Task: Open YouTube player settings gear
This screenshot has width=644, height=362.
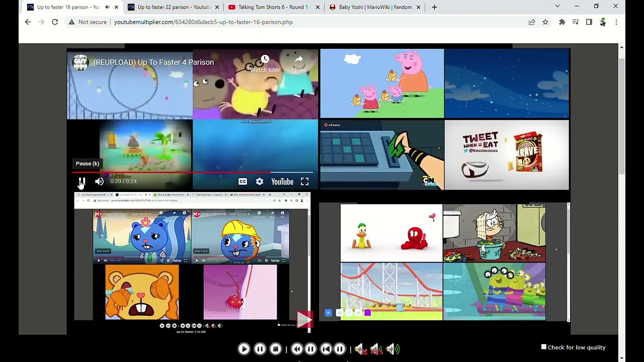Action: (x=260, y=182)
